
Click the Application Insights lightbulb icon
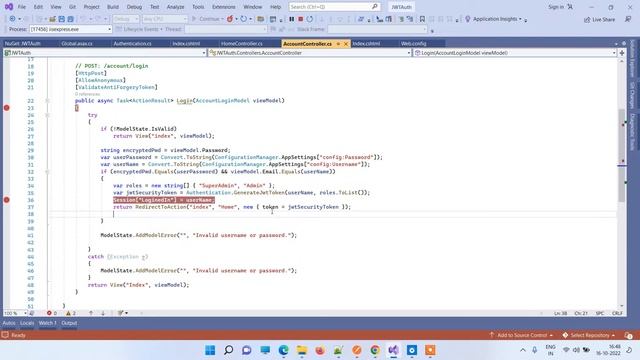coord(468,19)
